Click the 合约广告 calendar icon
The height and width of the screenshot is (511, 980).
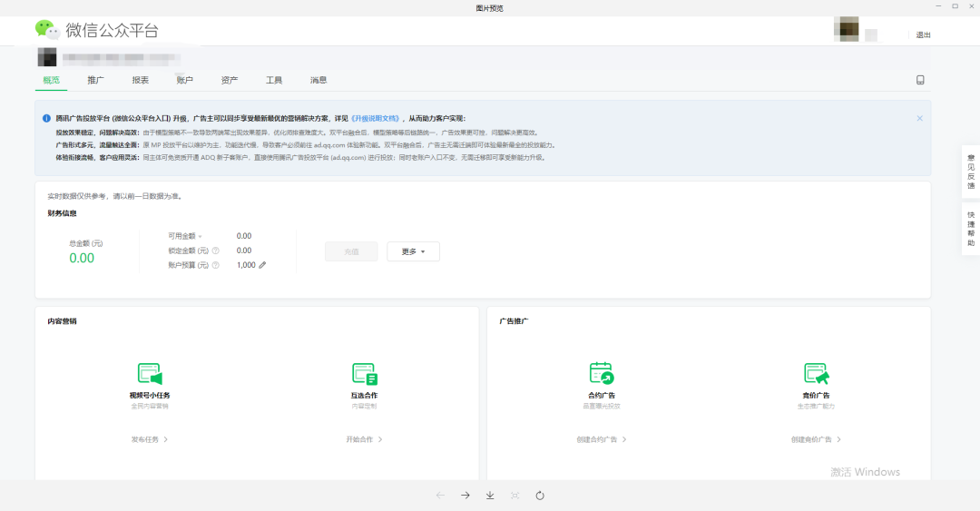[601, 373]
